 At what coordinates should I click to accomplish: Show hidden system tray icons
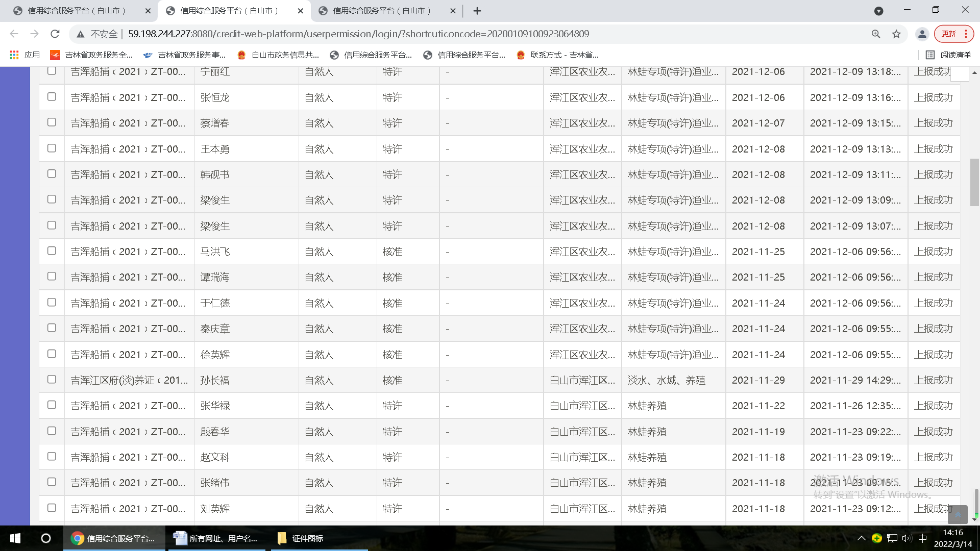click(x=861, y=538)
